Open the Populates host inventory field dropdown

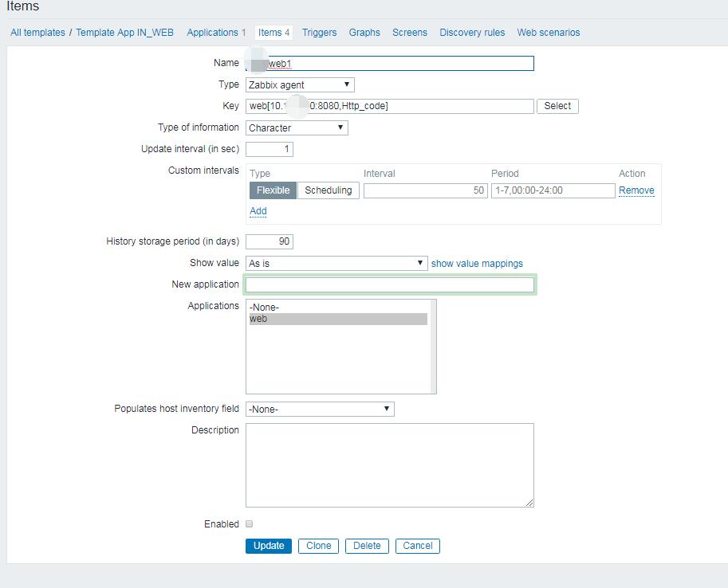tap(319, 409)
